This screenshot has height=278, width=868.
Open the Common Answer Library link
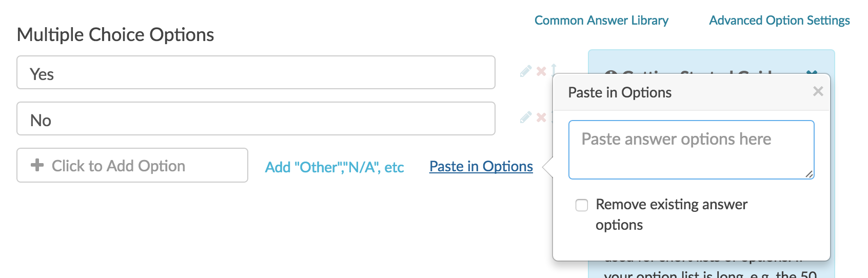[x=601, y=21]
